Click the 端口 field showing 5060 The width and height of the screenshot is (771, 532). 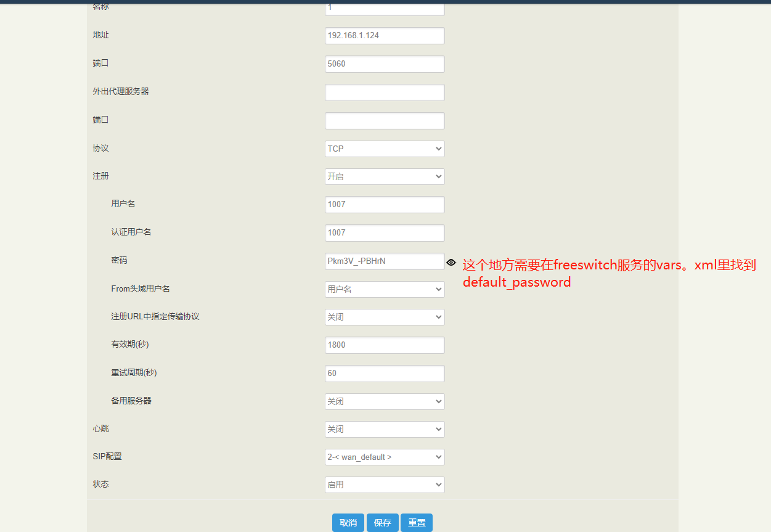point(385,63)
